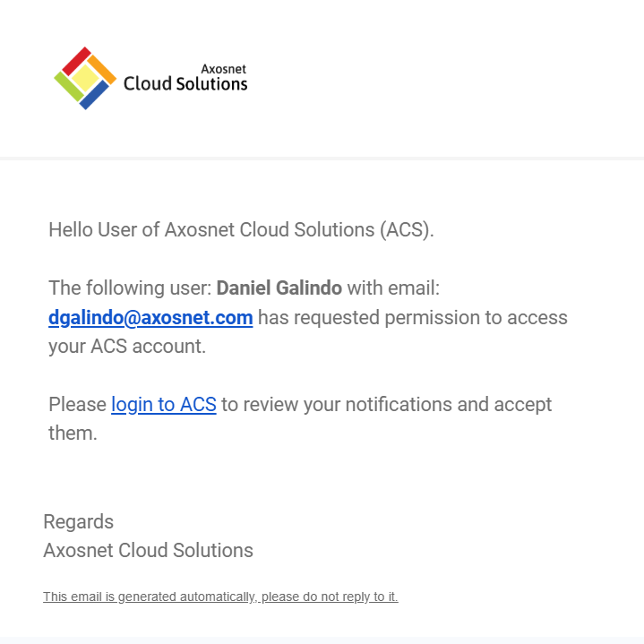
Task: Click the "Cloud Solutions" logo wordmark
Action: (185, 84)
